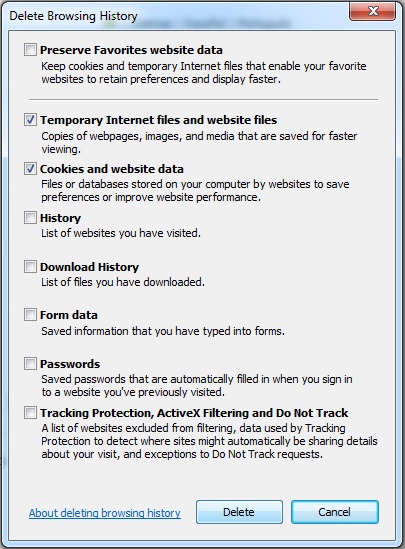Enable the Form data checkbox
405x549 pixels.
click(30, 315)
